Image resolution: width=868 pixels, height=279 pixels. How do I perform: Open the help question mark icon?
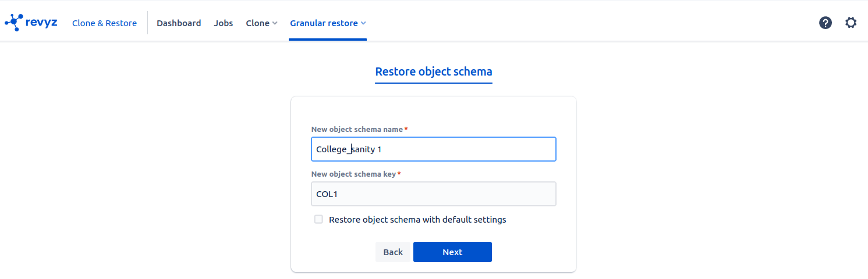(x=825, y=23)
